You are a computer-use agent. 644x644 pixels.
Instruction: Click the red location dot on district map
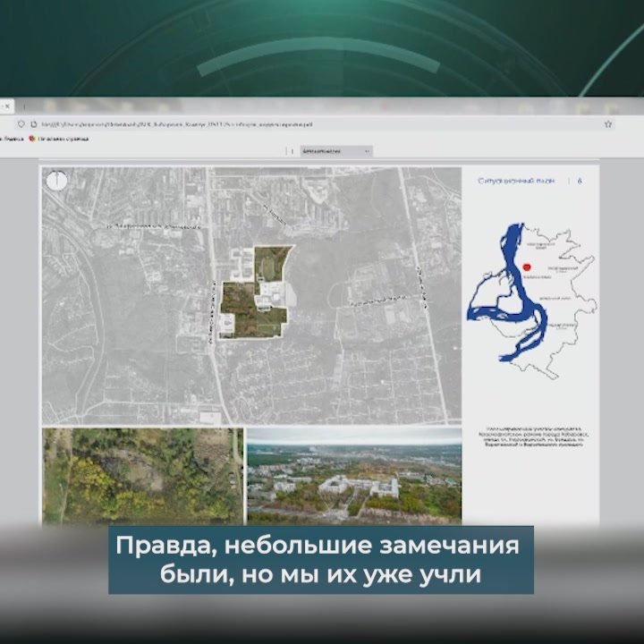(527, 267)
